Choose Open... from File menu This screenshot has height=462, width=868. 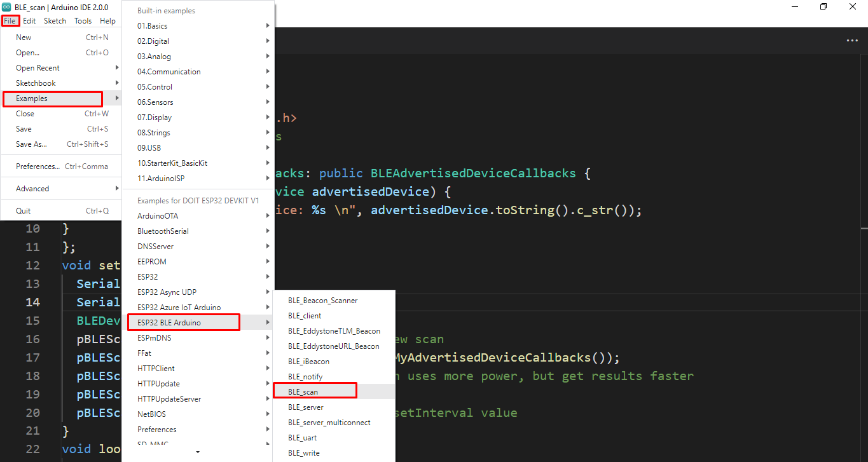point(61,53)
